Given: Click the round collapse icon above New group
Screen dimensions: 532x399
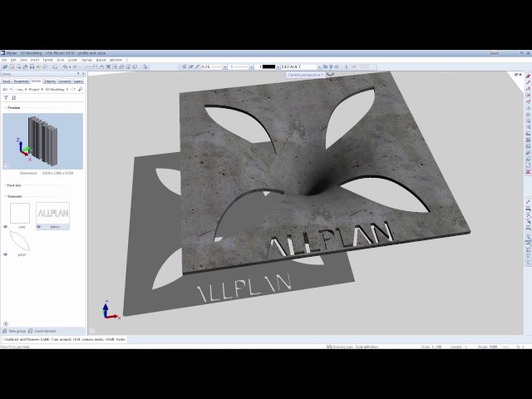Looking at the screenshot, I should click(x=6, y=323).
